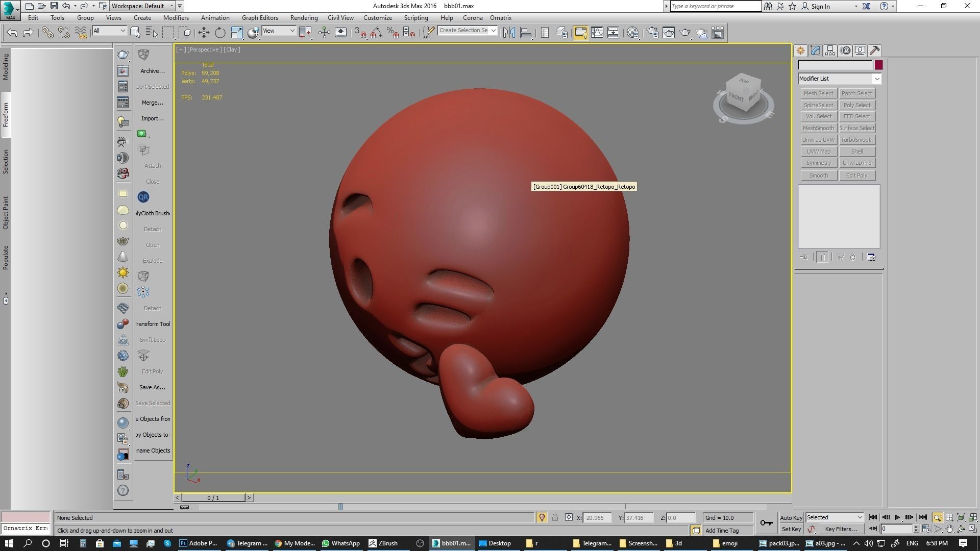Select the Rotate tool
The image size is (980, 551).
click(220, 33)
